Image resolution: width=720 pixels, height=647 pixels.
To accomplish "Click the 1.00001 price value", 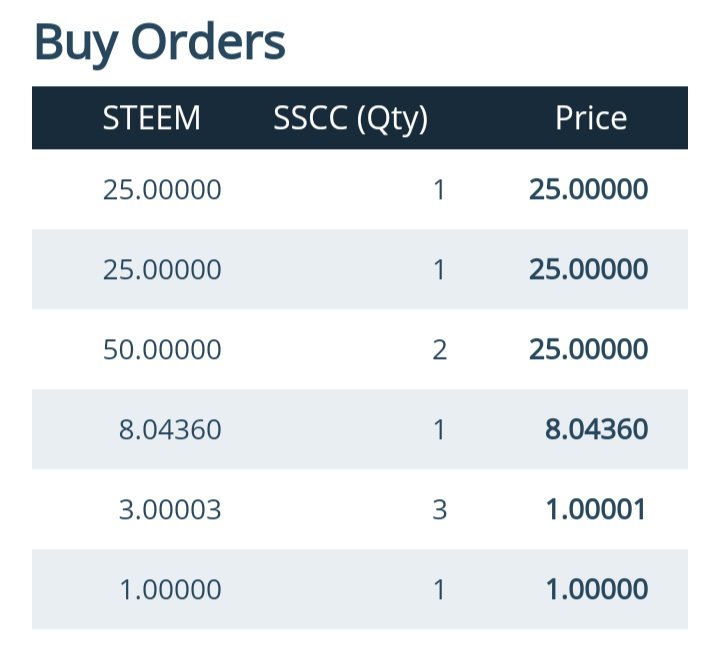I will [596, 509].
